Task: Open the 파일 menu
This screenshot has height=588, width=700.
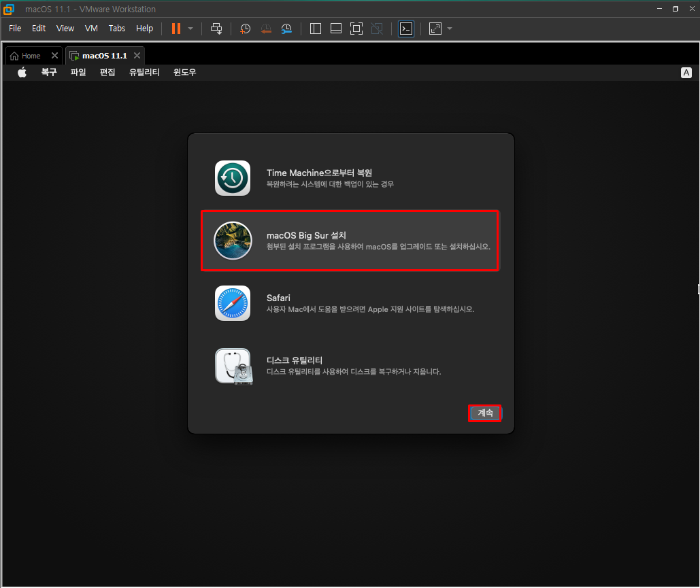Action: (78, 72)
